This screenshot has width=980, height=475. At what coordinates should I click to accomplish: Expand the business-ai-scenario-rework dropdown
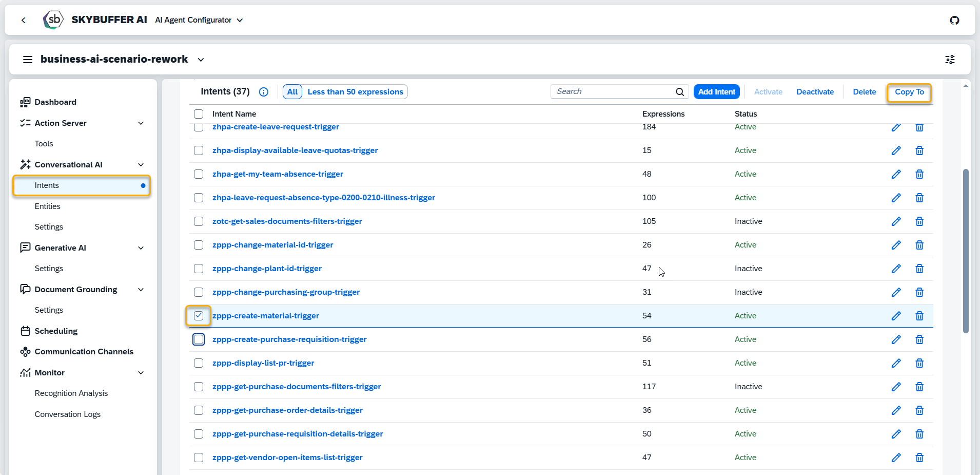[x=201, y=60]
